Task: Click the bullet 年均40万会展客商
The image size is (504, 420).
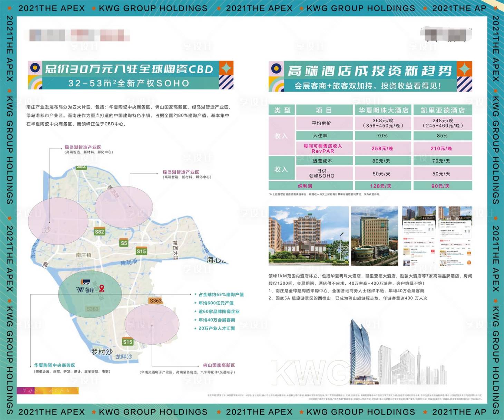Action: pyautogui.click(x=215, y=320)
